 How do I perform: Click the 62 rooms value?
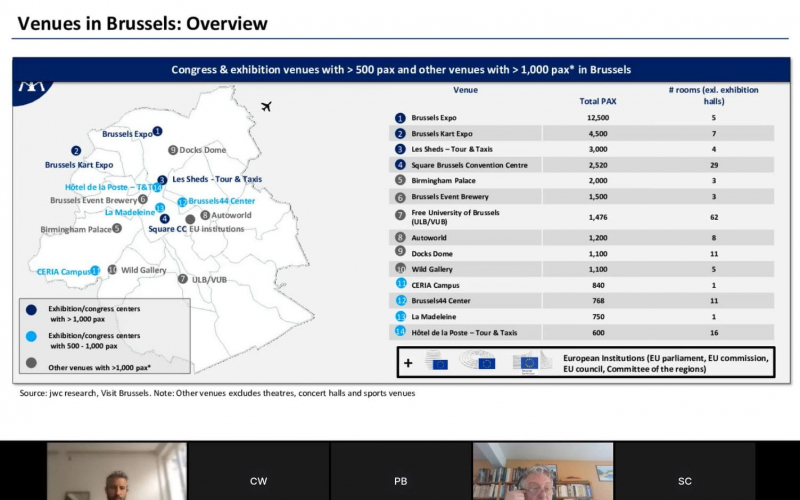[x=714, y=217]
